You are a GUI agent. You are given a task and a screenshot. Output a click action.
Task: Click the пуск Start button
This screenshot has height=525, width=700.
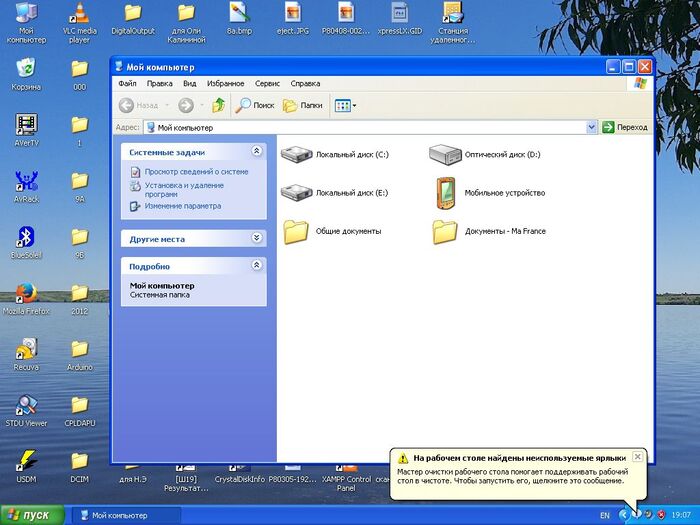pos(29,515)
